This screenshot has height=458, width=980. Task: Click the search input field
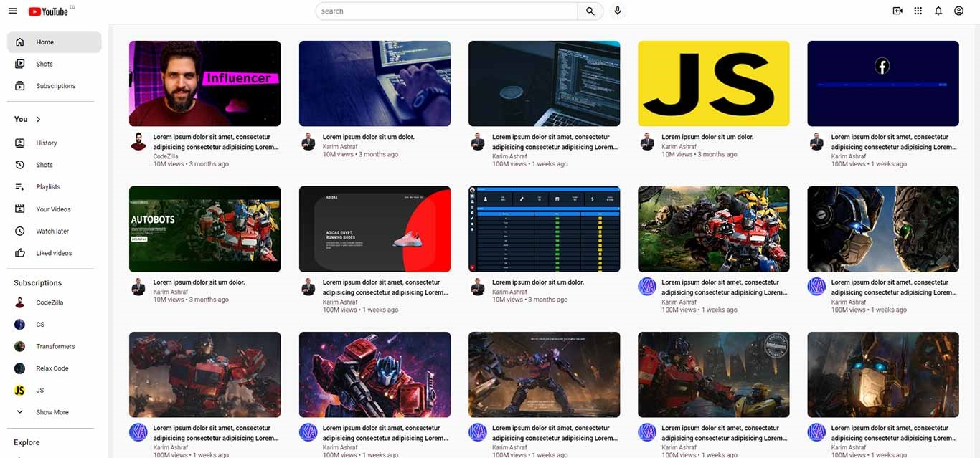(446, 11)
